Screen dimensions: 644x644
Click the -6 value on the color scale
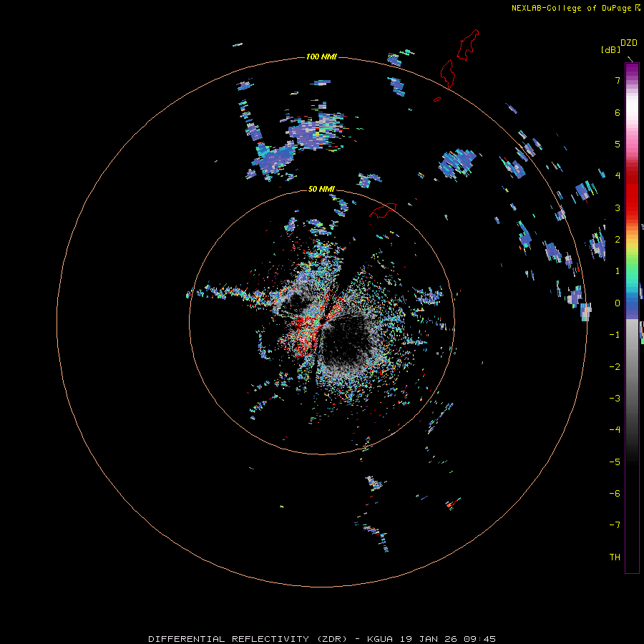615,494
